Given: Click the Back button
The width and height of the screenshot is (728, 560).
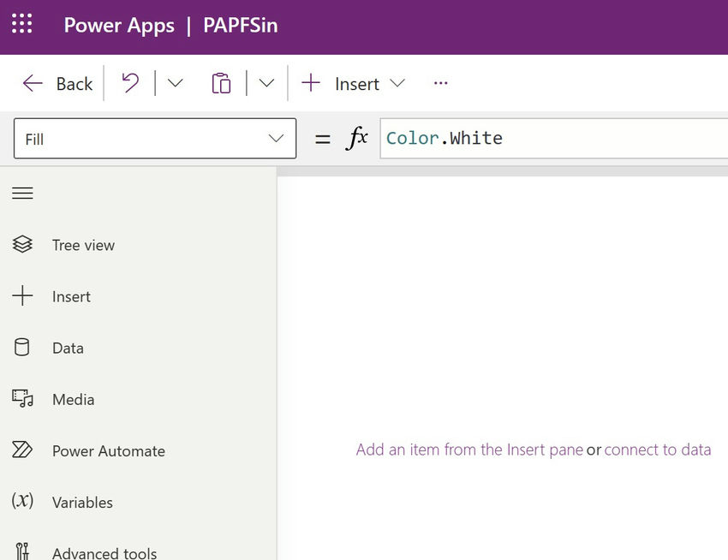Looking at the screenshot, I should [56, 83].
